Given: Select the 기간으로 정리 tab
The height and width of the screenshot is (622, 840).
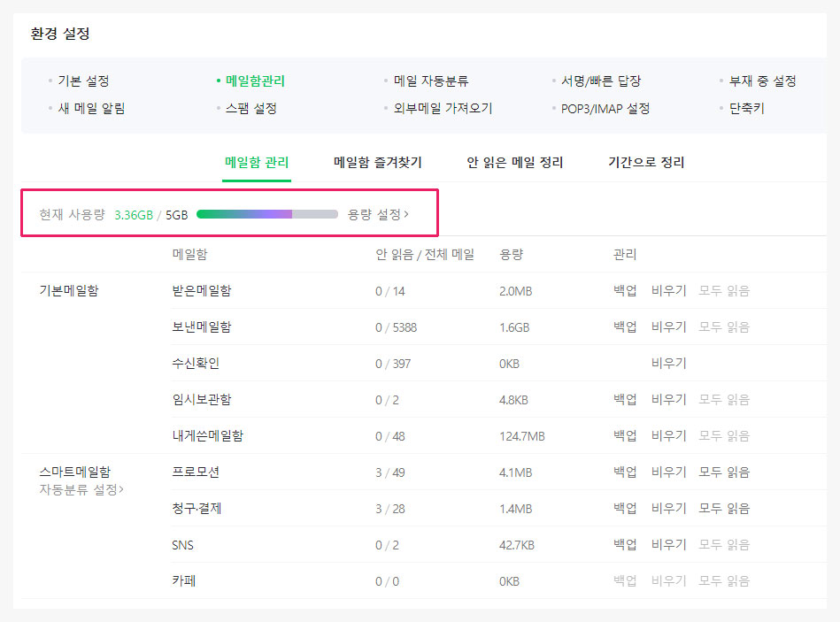Looking at the screenshot, I should 645,163.
